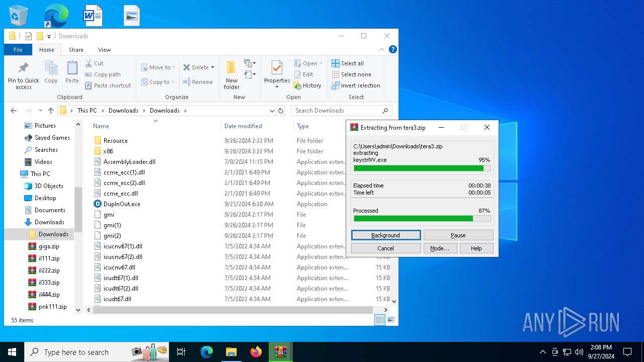Open Recycle Bin desktop icon
The height and width of the screenshot is (362, 644).
(x=19, y=15)
